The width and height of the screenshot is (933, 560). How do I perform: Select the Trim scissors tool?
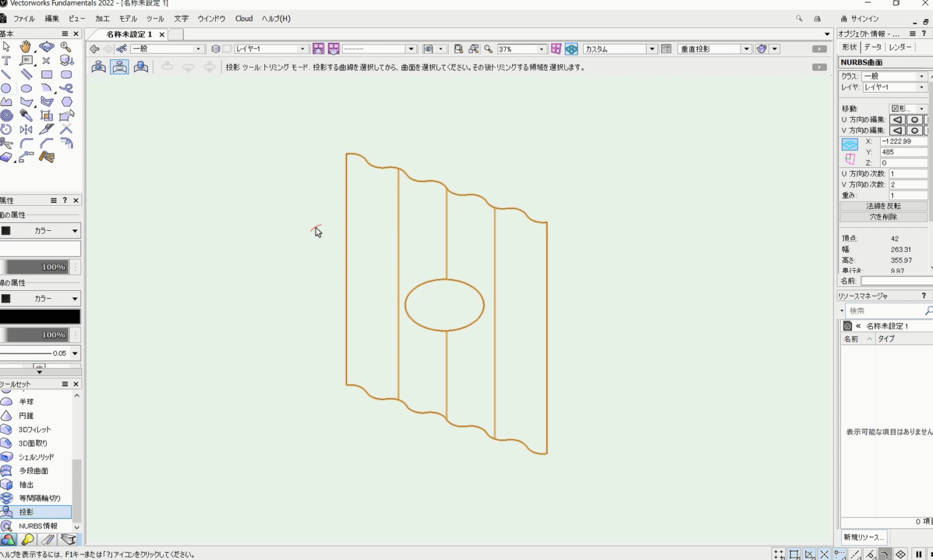(6, 143)
